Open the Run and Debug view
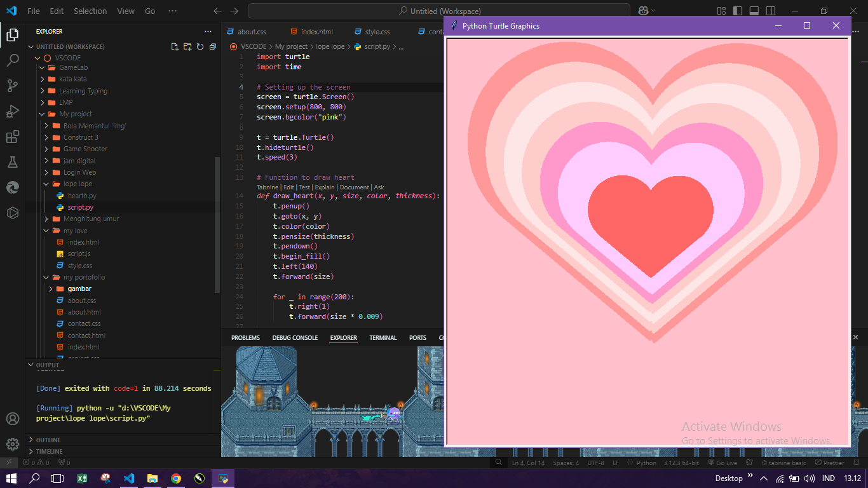The height and width of the screenshot is (488, 868). [13, 111]
